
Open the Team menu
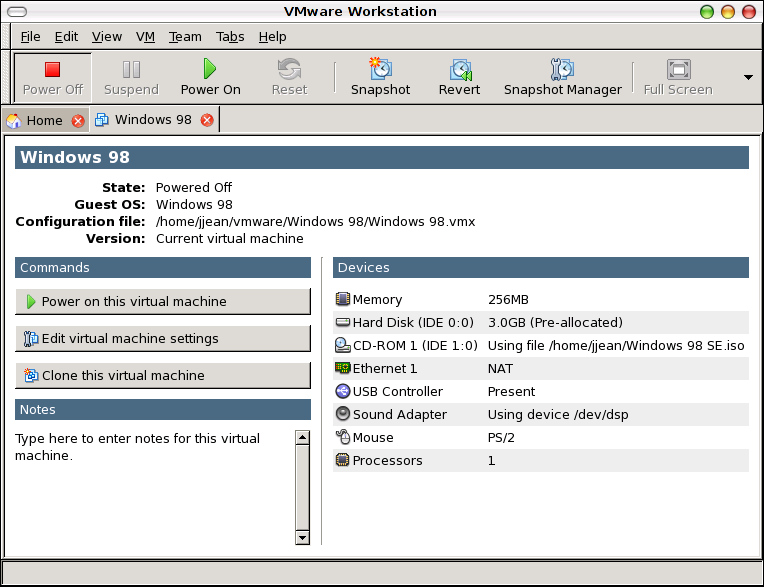tap(185, 36)
